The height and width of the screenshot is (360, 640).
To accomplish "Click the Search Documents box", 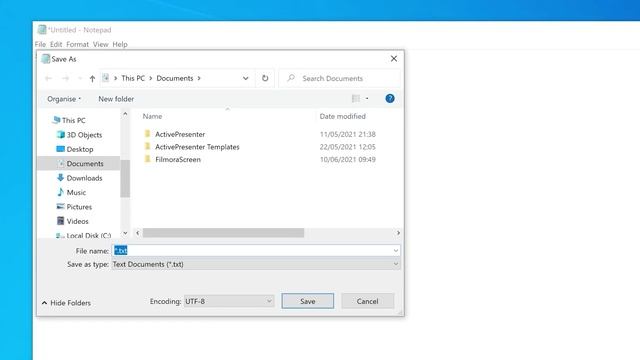I will click(x=339, y=78).
